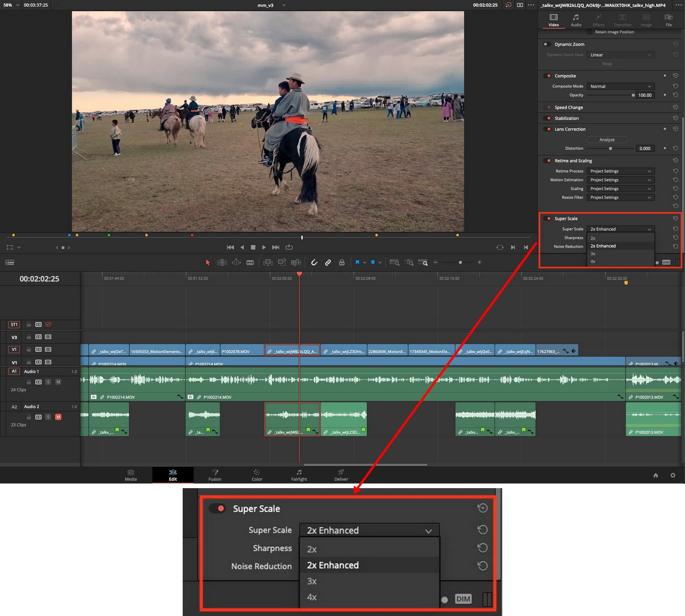Image resolution: width=685 pixels, height=616 pixels.
Task: Open the Composite Mode Normal dropdown
Action: pos(621,86)
